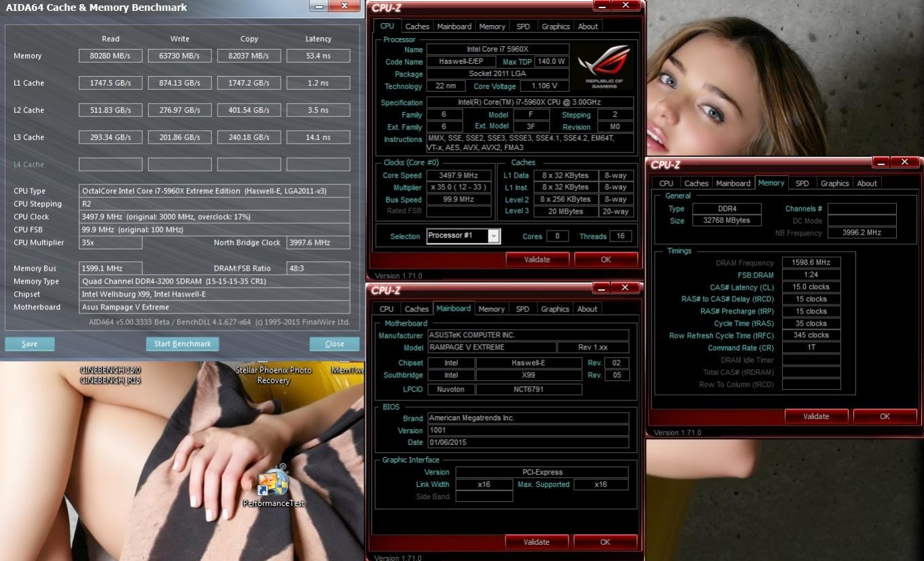Select About tab in CPU-Z Memory window
The height and width of the screenshot is (561, 924).
(867, 184)
